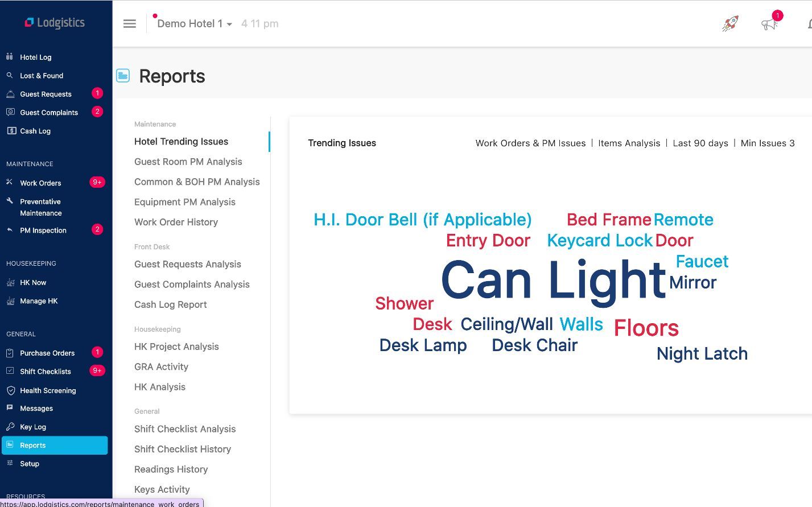Viewport: 812px width, 507px height.
Task: Click the Health Screening shield icon
Action: pyautogui.click(x=10, y=390)
